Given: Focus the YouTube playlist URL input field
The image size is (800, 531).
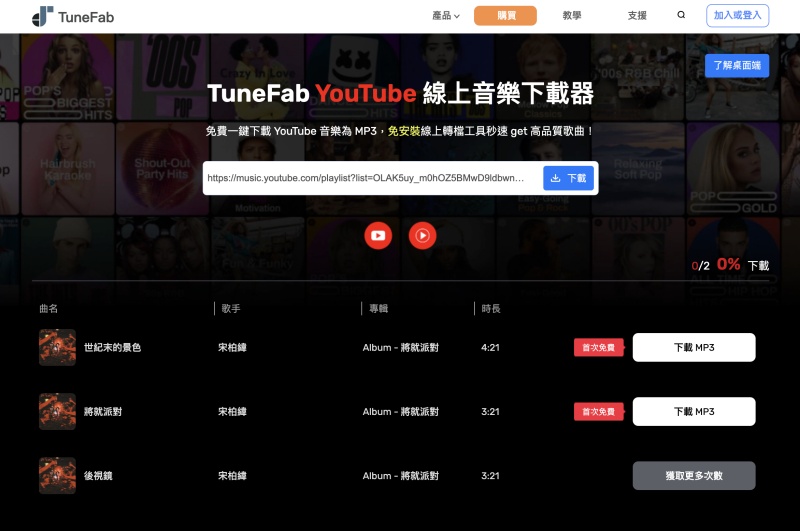Looking at the screenshot, I should click(x=372, y=178).
